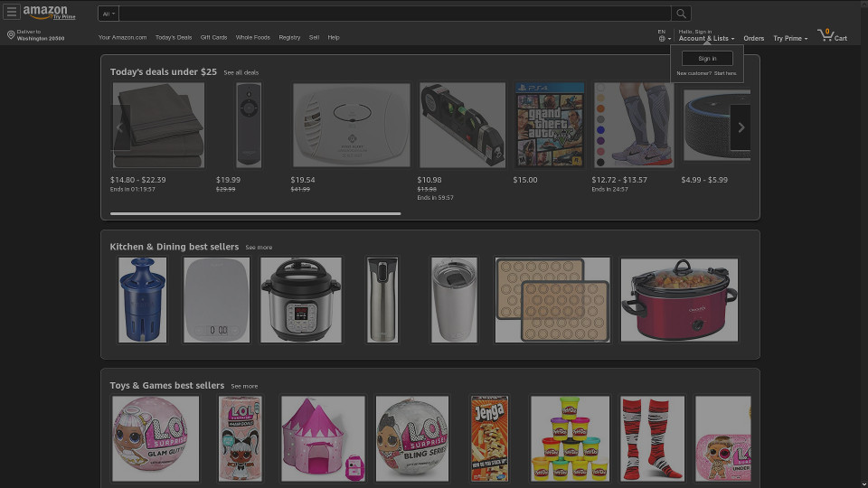Open Help nav item
The image size is (868, 488).
coord(334,38)
